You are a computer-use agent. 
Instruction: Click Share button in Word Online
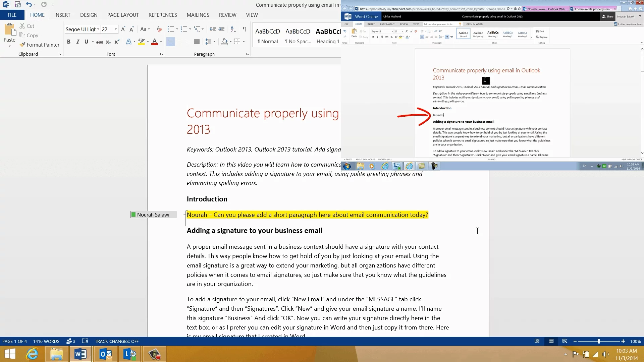coord(608,16)
